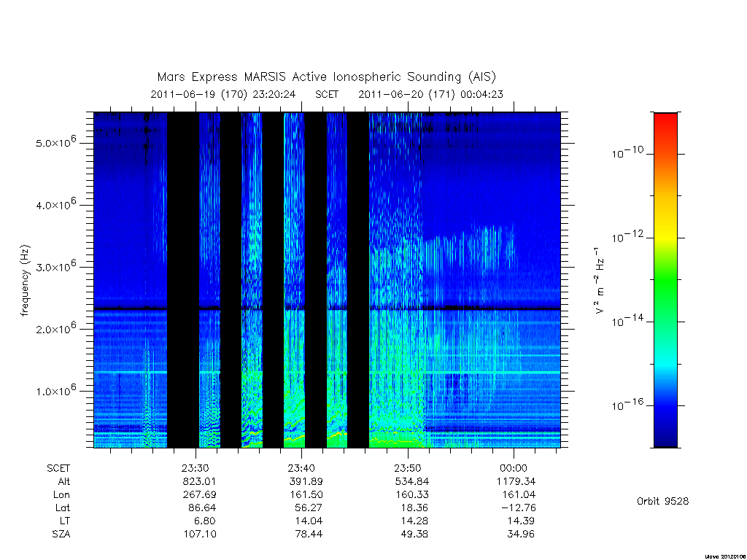
Task: Click the 'SZA' row label
Action: point(61,534)
